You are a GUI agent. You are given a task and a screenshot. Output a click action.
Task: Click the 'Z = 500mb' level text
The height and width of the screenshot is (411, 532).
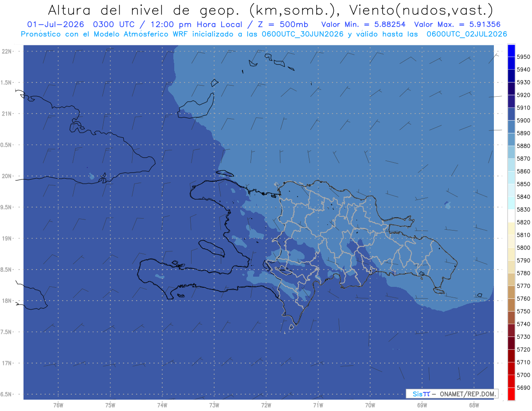coord(281,24)
